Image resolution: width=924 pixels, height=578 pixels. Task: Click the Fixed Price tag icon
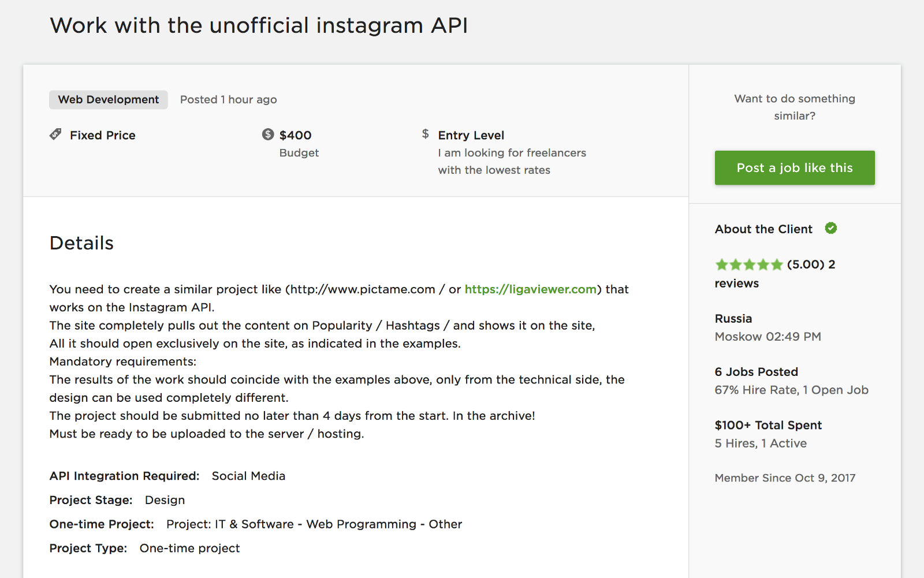pos(55,135)
